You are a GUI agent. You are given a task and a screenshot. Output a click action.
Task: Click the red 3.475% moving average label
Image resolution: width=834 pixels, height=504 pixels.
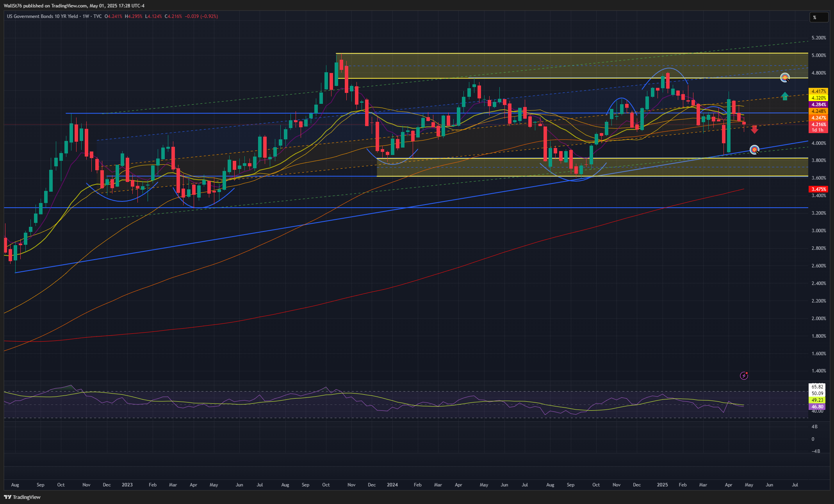(818, 189)
